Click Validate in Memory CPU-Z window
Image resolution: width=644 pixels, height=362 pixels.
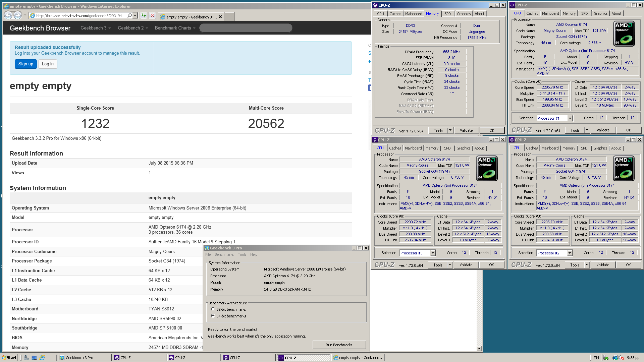tap(466, 130)
